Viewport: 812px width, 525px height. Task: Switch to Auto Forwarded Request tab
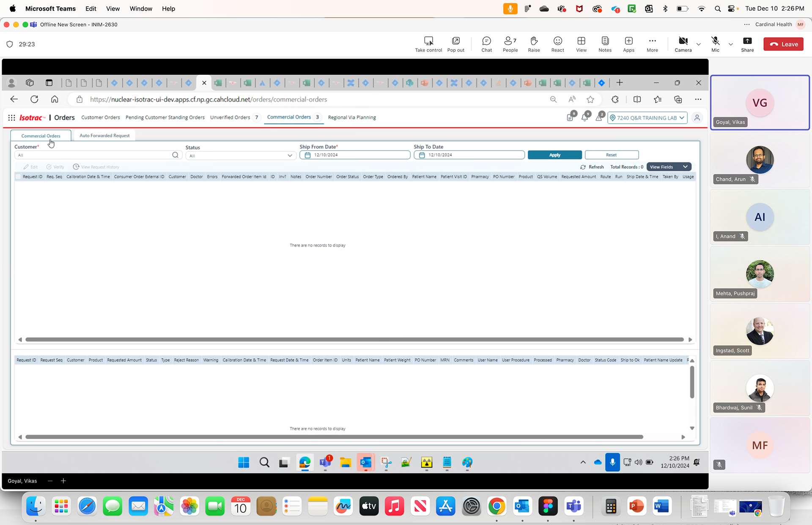click(104, 136)
